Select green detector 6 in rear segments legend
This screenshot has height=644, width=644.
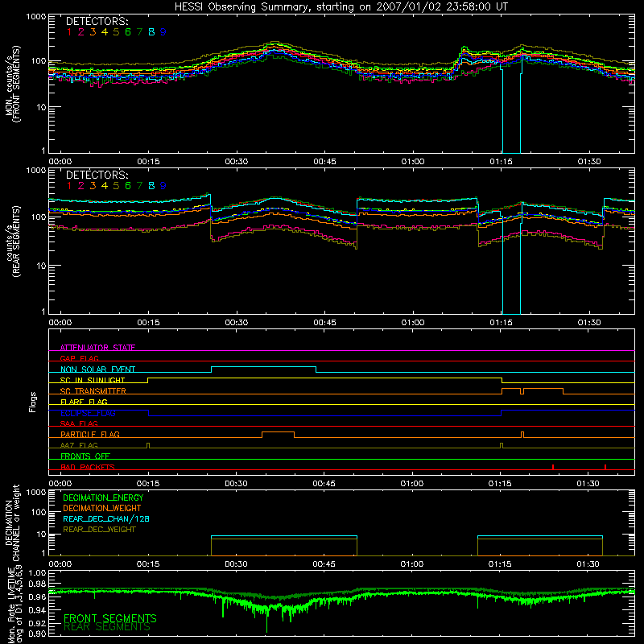(128, 186)
